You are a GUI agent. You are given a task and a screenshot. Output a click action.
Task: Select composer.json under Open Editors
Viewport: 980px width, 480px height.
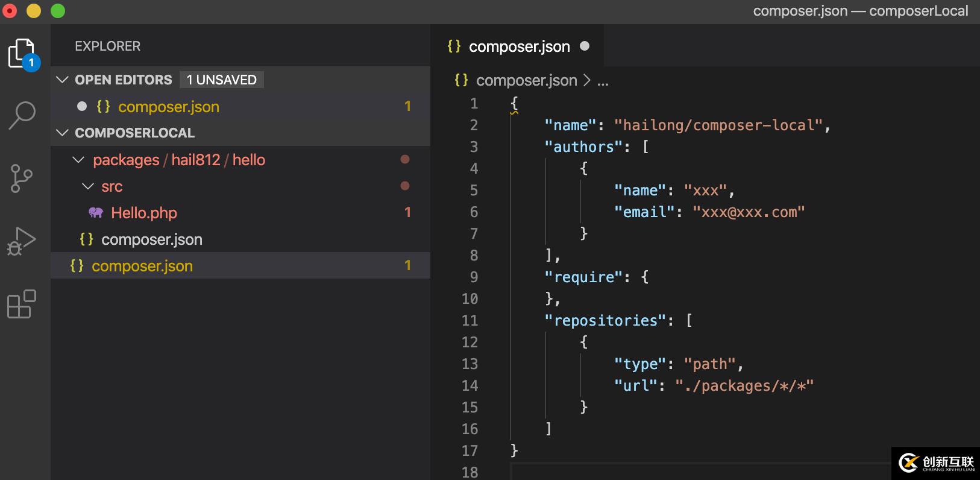168,107
